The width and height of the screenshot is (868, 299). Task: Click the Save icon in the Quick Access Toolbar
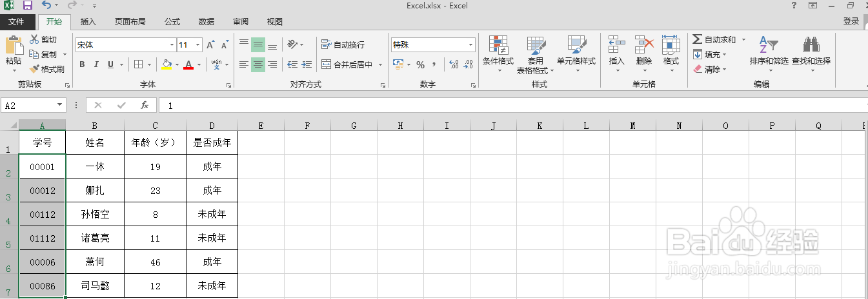click(27, 5)
